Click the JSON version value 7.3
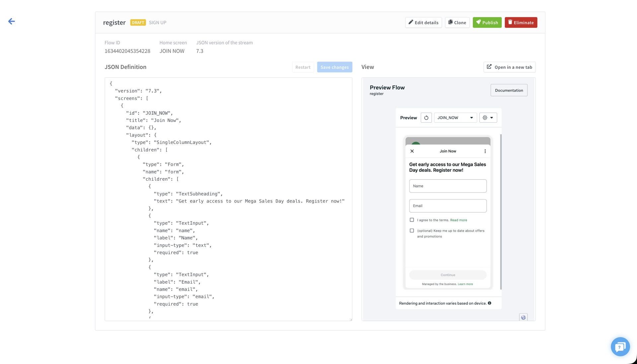The width and height of the screenshot is (637, 364). [x=200, y=51]
